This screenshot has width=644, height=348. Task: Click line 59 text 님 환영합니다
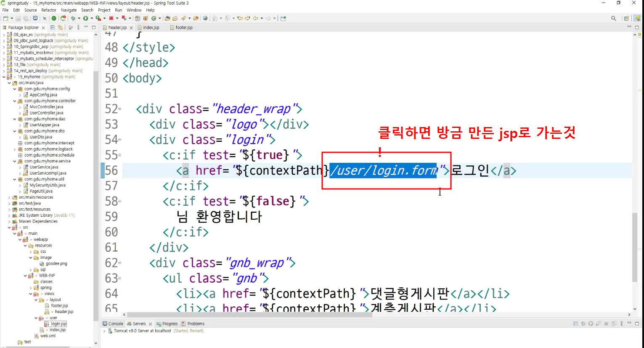219,217
